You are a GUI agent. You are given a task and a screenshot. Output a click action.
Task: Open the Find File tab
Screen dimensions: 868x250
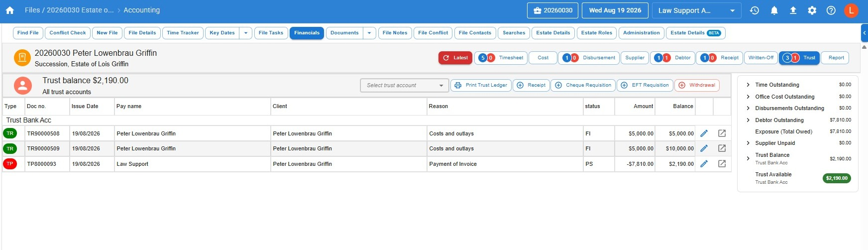point(28,33)
